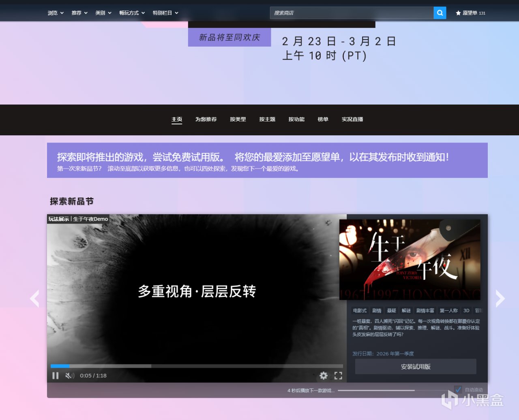Image resolution: width=519 pixels, height=420 pixels.
Task: Click the 4 秒后播放下一款游戏 countdown text
Action: [x=311, y=390]
